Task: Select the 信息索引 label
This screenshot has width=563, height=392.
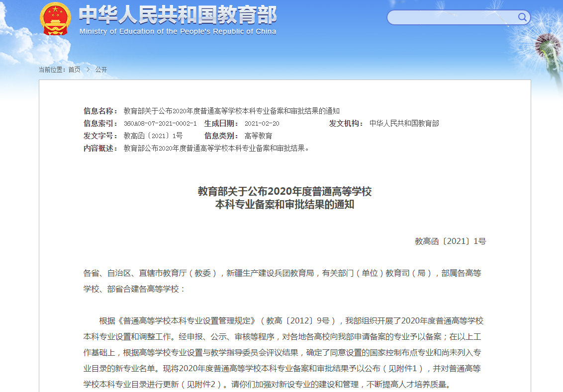Action: point(101,123)
